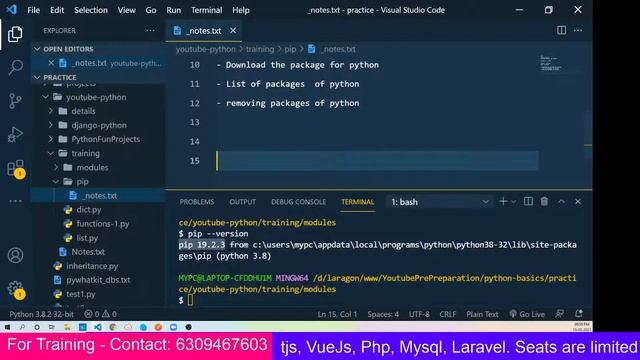640x360 pixels.
Task: Change encoding via UTF-8 status item
Action: pos(419,314)
